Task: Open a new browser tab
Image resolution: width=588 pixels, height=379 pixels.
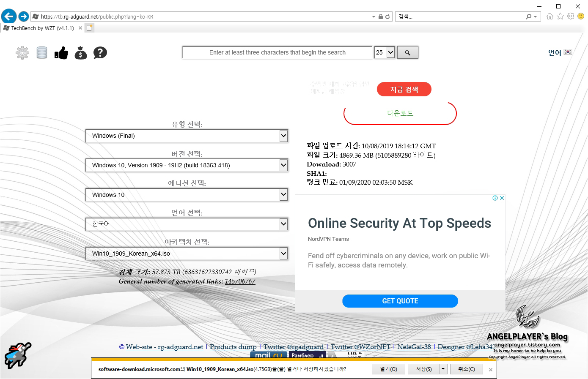Action: [x=89, y=28]
